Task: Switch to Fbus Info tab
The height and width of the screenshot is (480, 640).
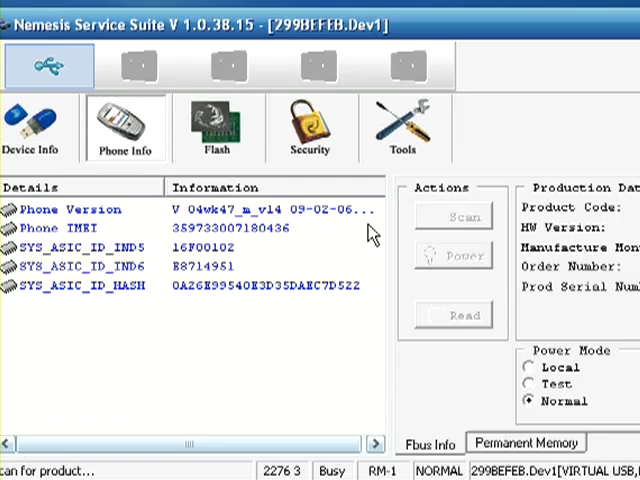Action: point(430,444)
